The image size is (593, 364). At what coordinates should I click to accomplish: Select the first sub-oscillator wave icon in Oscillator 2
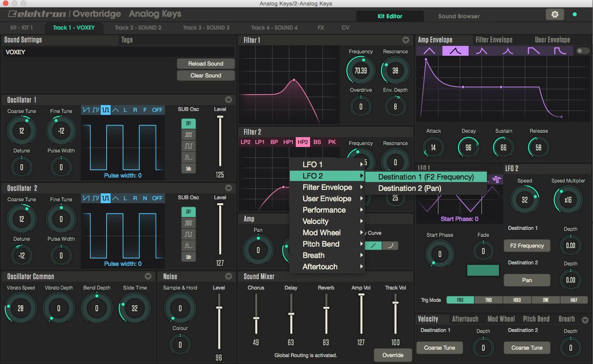189,223
